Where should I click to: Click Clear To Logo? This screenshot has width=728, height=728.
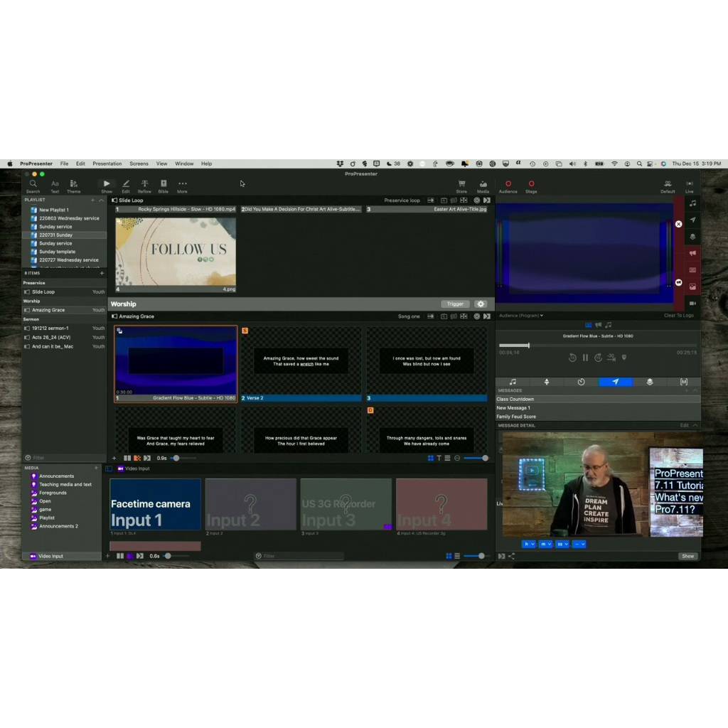(678, 316)
